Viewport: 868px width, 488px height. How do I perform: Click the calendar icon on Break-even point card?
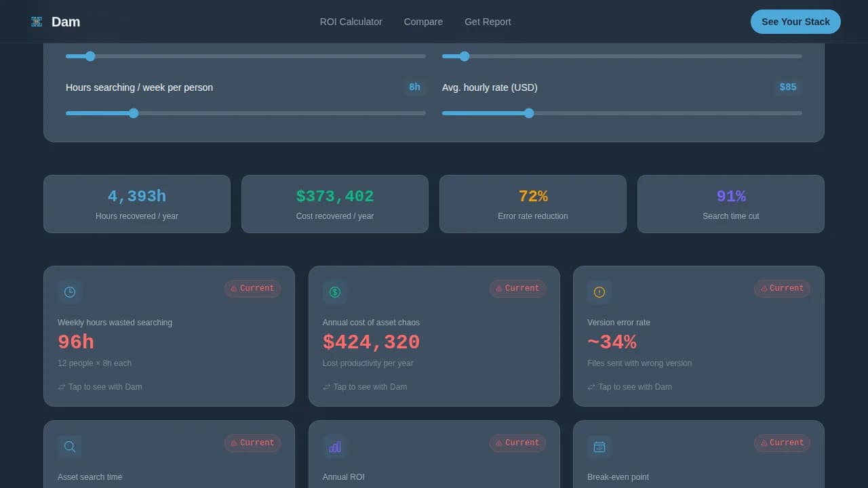(x=599, y=447)
